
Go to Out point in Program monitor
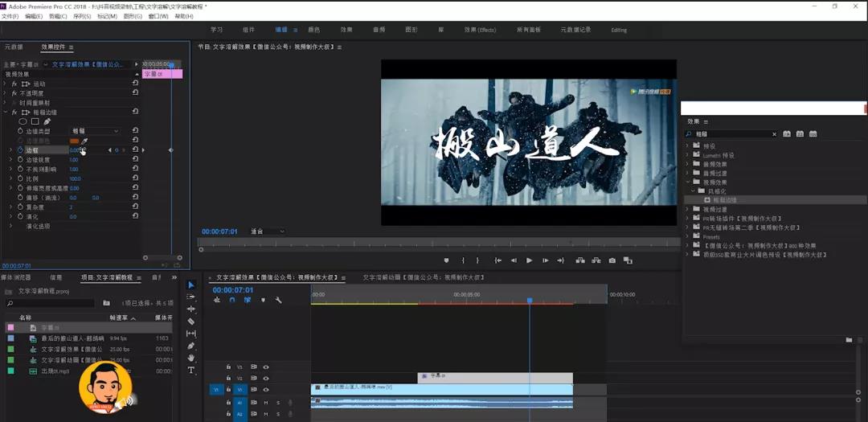[x=561, y=260]
